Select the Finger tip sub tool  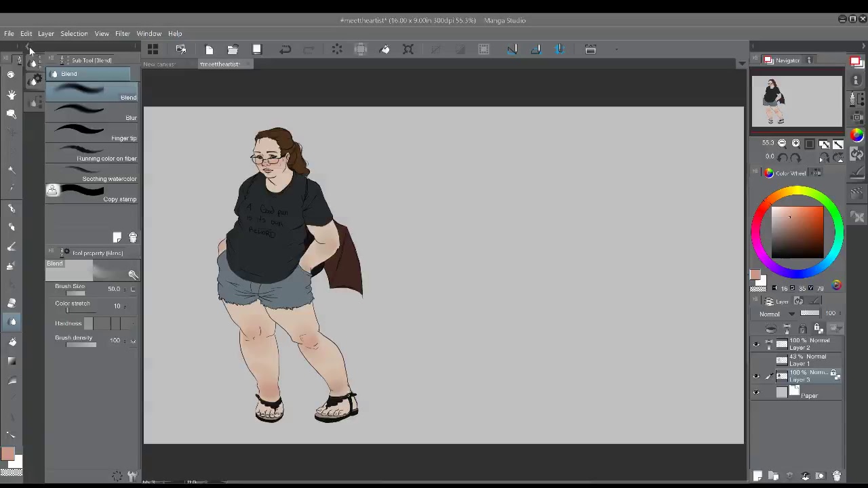(92, 133)
